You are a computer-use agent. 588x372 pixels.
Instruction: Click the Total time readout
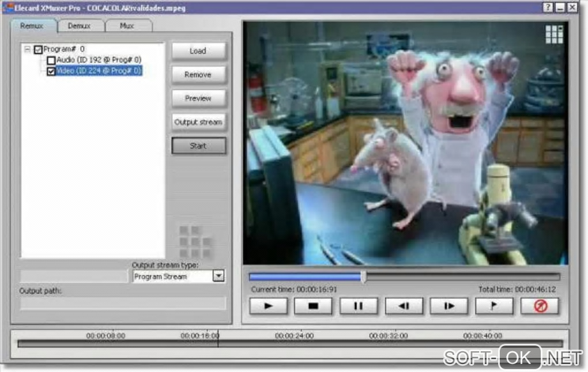point(517,290)
